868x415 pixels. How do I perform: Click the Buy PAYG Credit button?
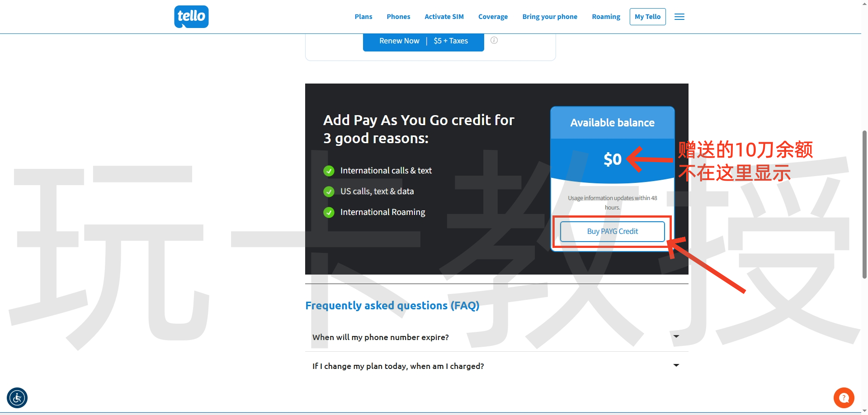[612, 231]
